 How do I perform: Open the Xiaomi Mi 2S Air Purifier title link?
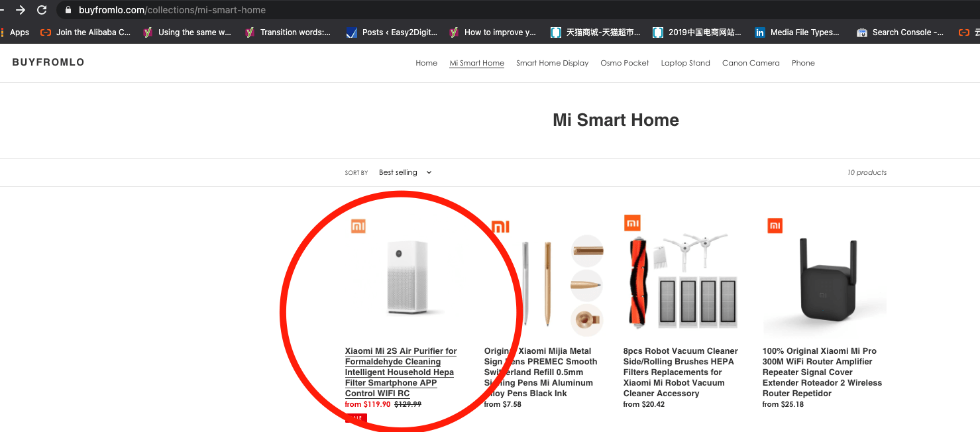401,372
